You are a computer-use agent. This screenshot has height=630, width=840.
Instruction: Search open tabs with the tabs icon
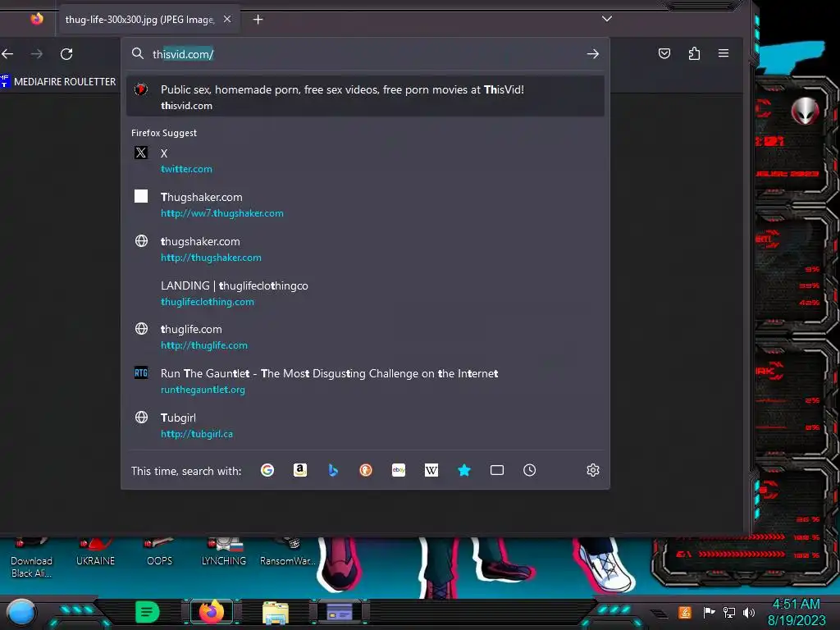coord(497,470)
